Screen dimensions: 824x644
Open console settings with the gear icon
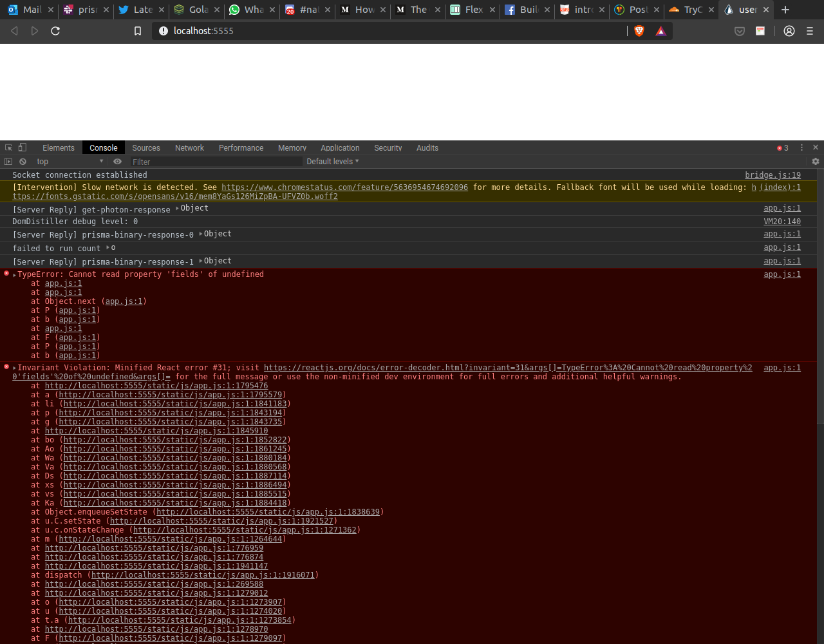815,161
